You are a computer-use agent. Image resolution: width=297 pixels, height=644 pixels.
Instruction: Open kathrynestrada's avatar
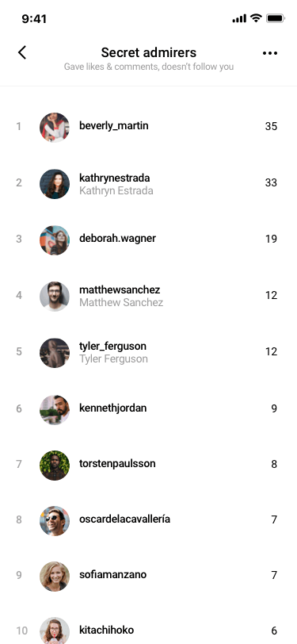[x=55, y=184]
